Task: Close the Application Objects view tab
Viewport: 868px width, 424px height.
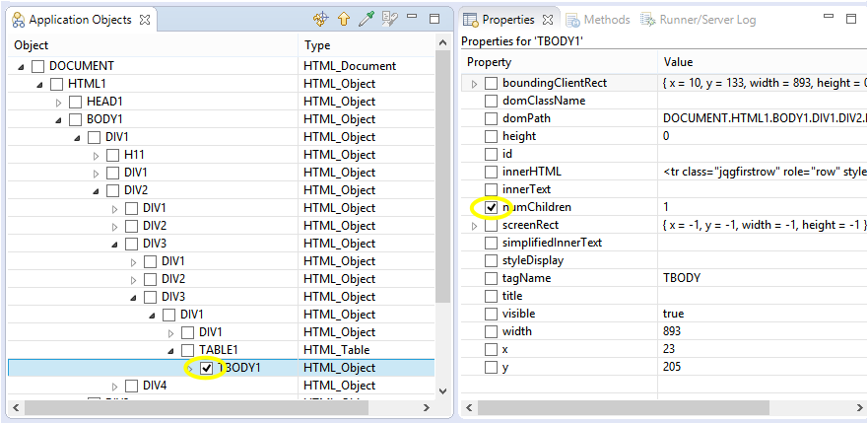Action: 143,20
